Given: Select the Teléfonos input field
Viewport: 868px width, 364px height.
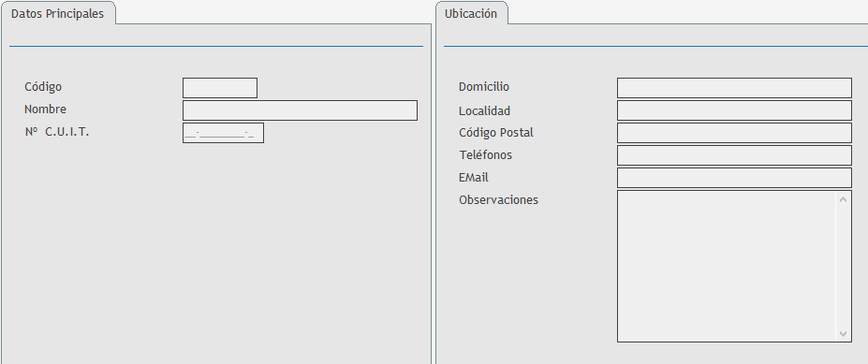Looking at the screenshot, I should pos(734,155).
